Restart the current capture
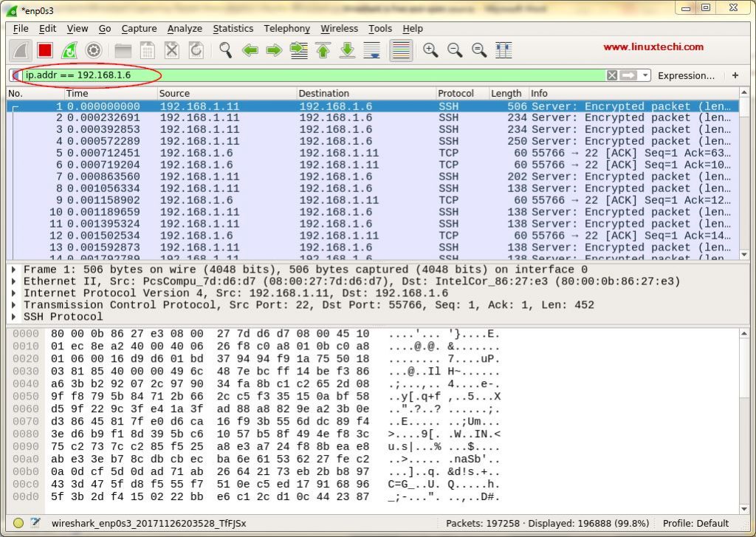 coord(70,50)
